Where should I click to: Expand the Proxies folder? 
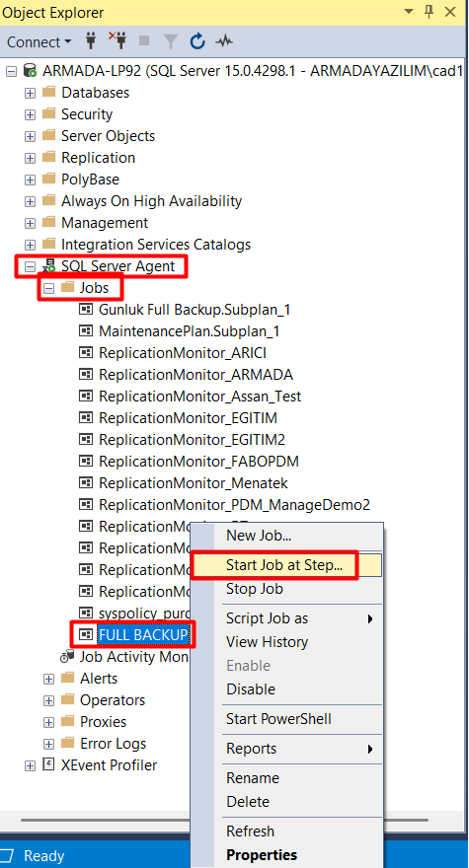pyautogui.click(x=48, y=722)
